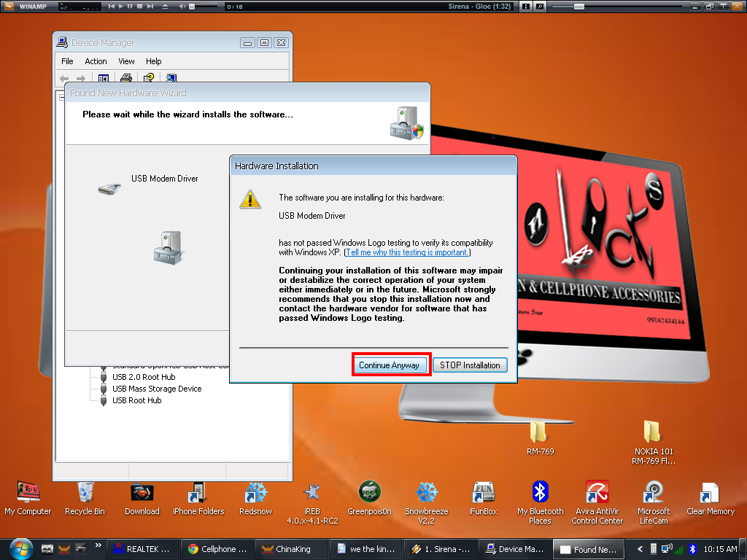Expand hidden system tray icons arrow
The image size is (747, 560).
[640, 549]
